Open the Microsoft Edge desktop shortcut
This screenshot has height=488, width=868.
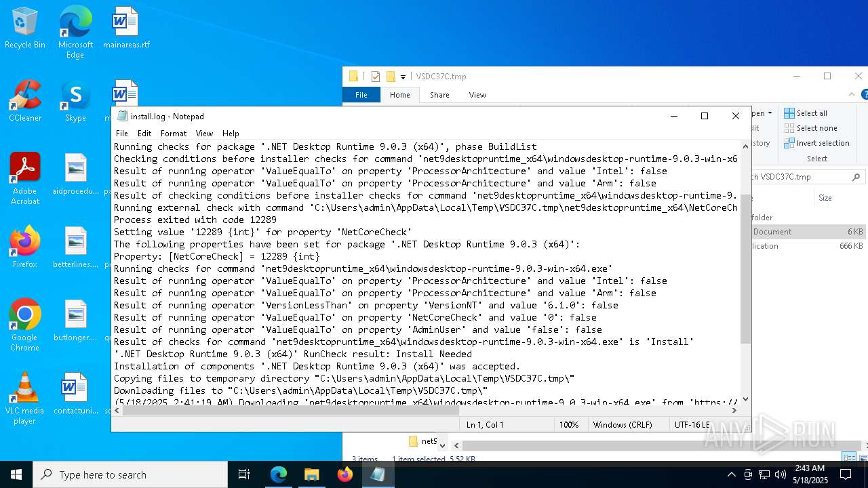point(75,33)
